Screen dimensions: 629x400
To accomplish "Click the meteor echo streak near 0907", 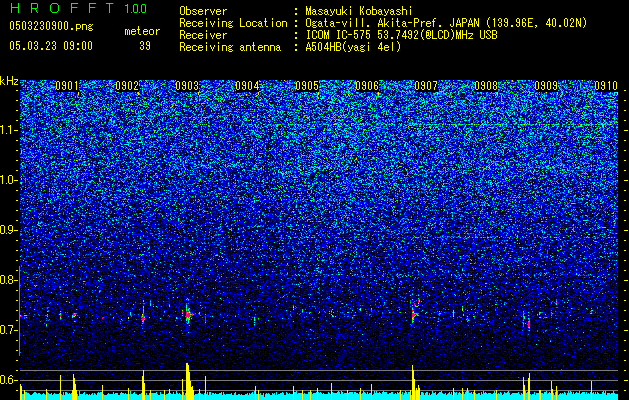I will 414,312.
